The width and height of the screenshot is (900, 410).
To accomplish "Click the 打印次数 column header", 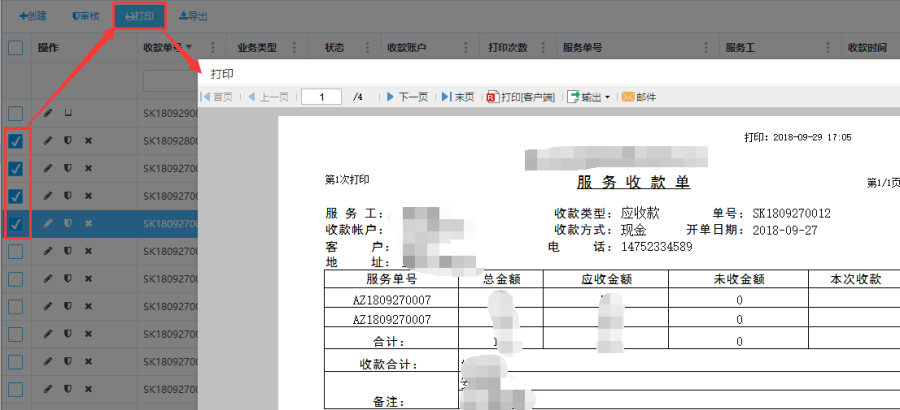I will click(x=507, y=47).
